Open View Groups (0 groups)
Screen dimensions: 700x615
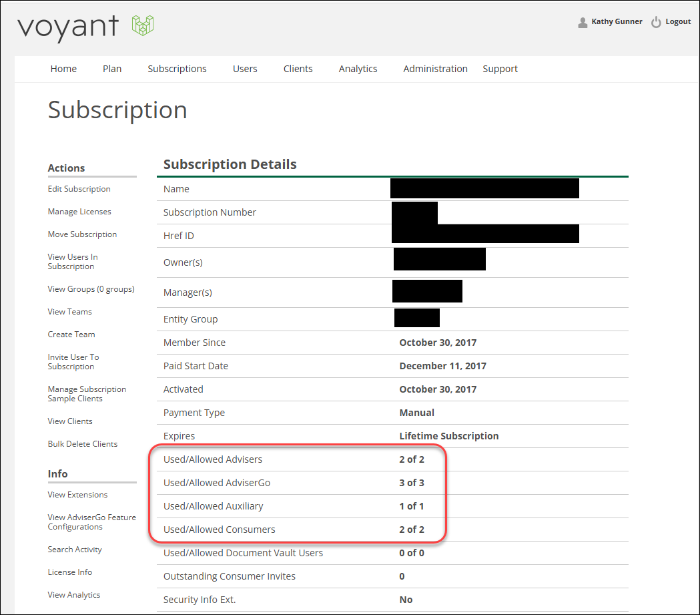pyautogui.click(x=91, y=289)
